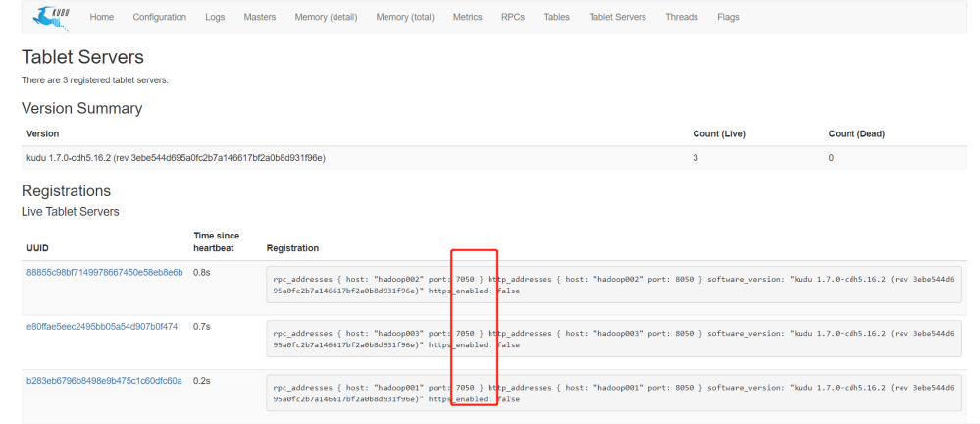Open tablet server UUID 88855c98bf7149978667450e58eb8e6b

(104, 273)
